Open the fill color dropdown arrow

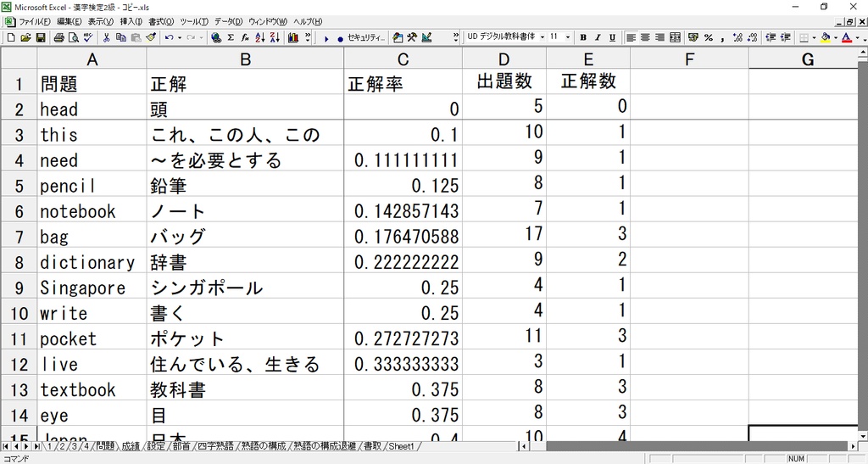coord(835,37)
